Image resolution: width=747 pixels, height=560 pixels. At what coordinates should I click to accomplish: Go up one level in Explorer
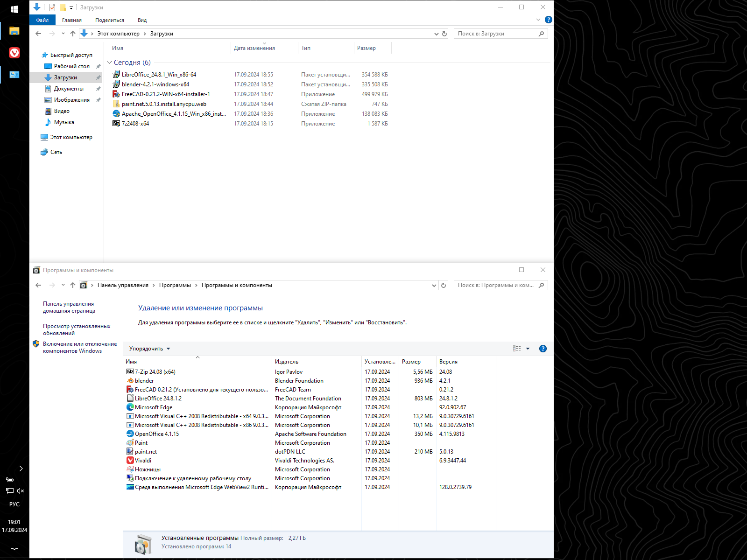click(x=73, y=34)
